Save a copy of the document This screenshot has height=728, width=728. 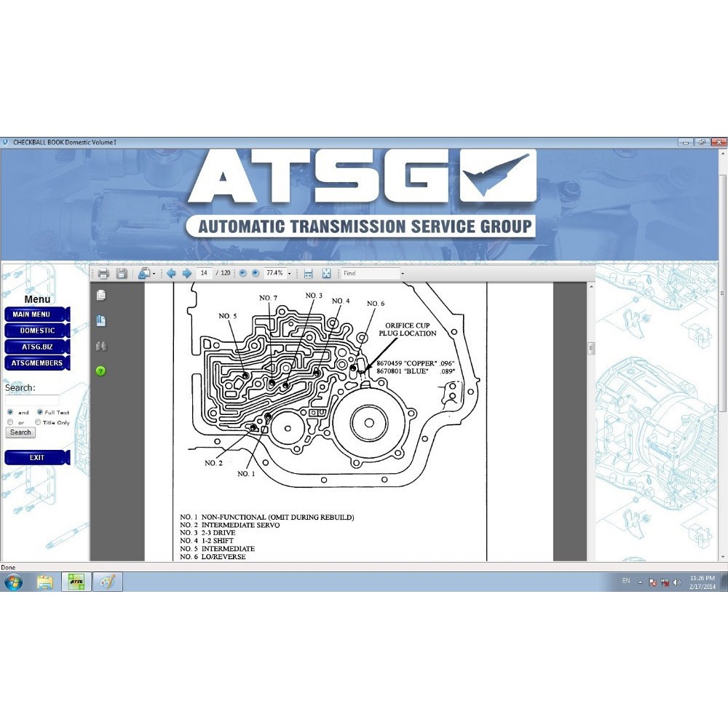click(x=122, y=273)
